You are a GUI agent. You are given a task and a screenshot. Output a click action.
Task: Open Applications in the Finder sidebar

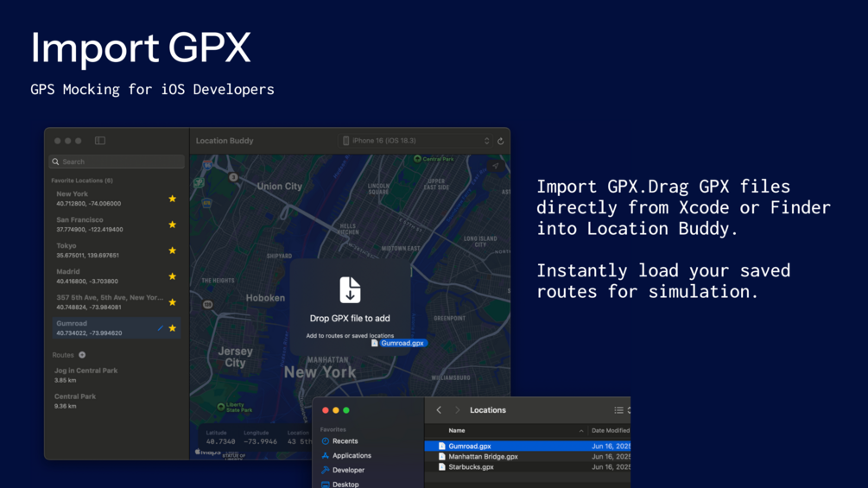346,455
